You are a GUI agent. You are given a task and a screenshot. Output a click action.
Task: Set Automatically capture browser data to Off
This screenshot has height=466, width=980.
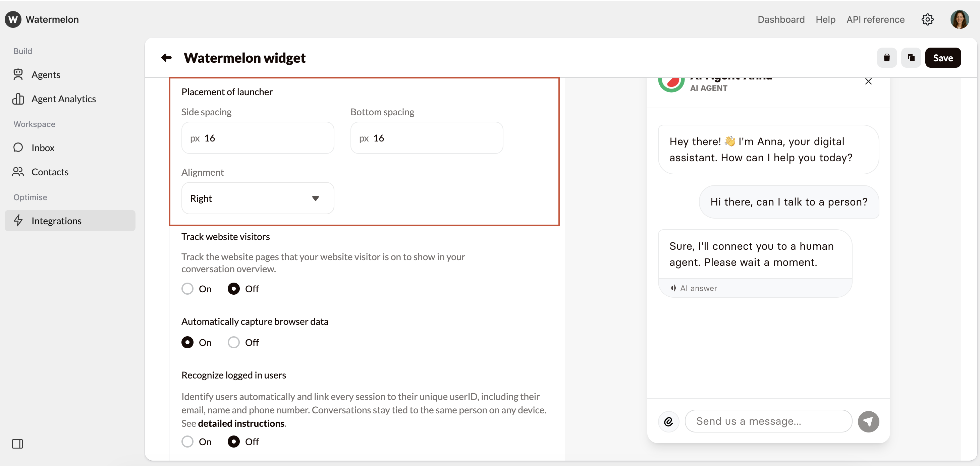pos(233,342)
